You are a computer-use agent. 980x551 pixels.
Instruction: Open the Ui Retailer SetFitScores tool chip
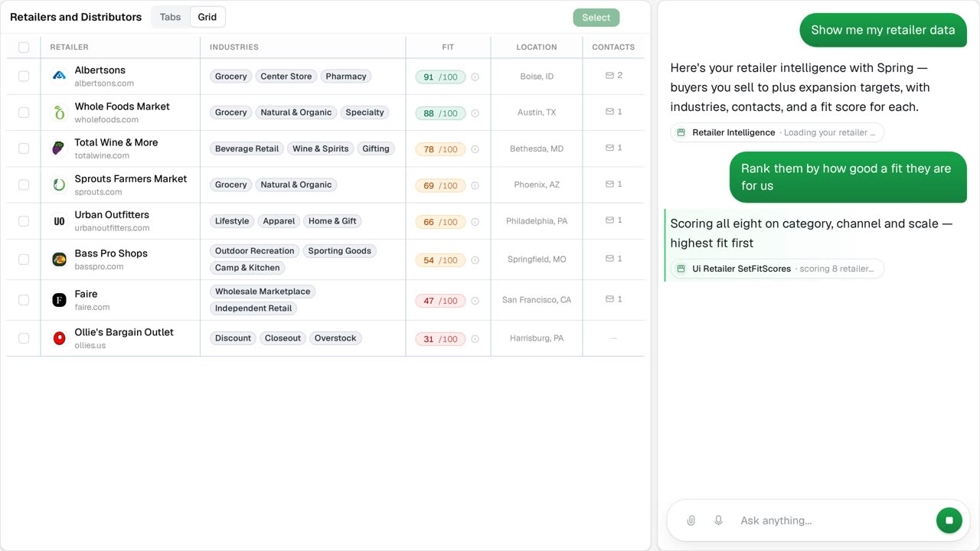pyautogui.click(x=777, y=269)
